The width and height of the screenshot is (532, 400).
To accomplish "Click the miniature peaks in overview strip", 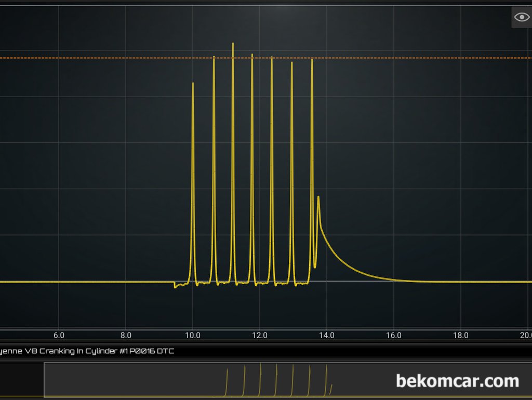I will pos(276,382).
